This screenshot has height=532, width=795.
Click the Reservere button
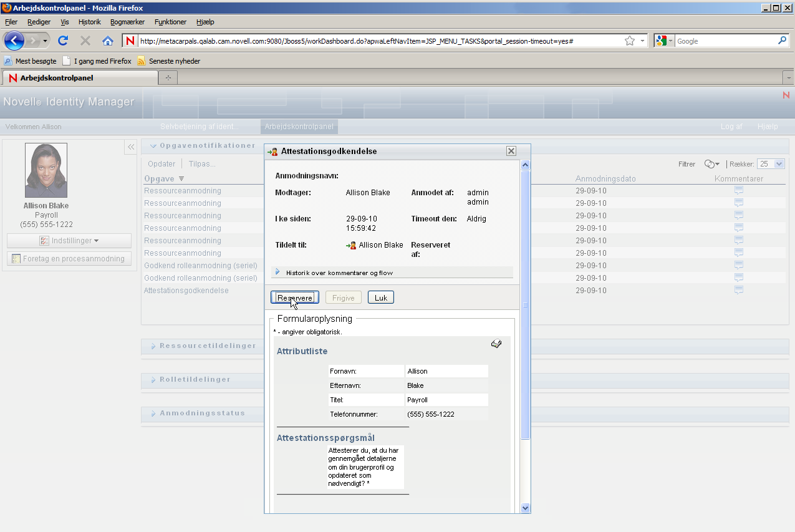click(295, 298)
